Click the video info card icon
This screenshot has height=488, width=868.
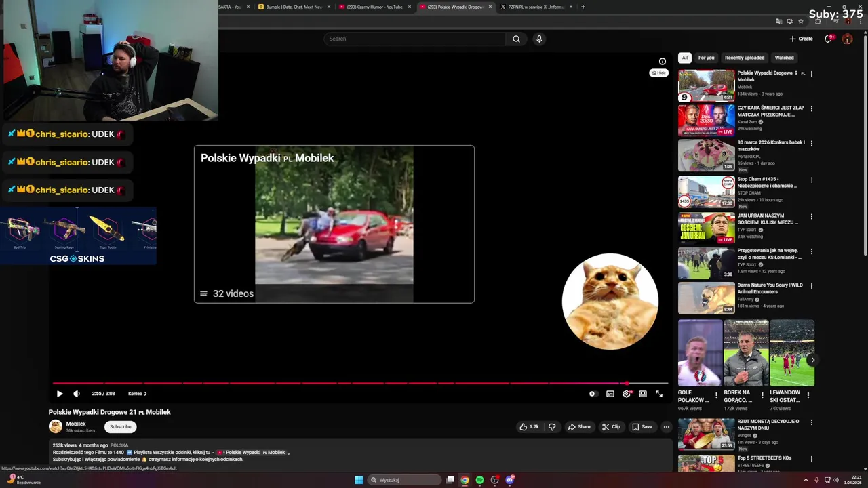[663, 62]
